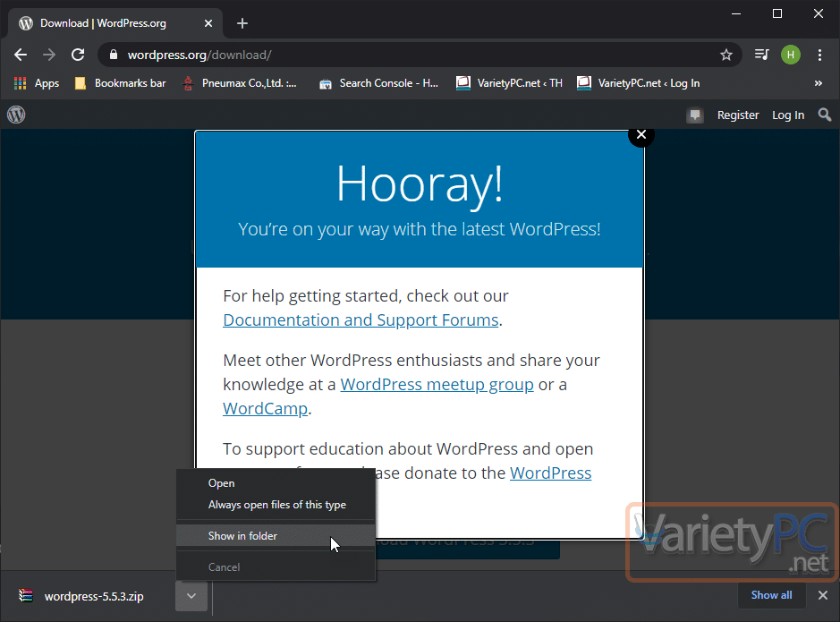Click the browser forward arrow
840x622 pixels.
[x=48, y=55]
